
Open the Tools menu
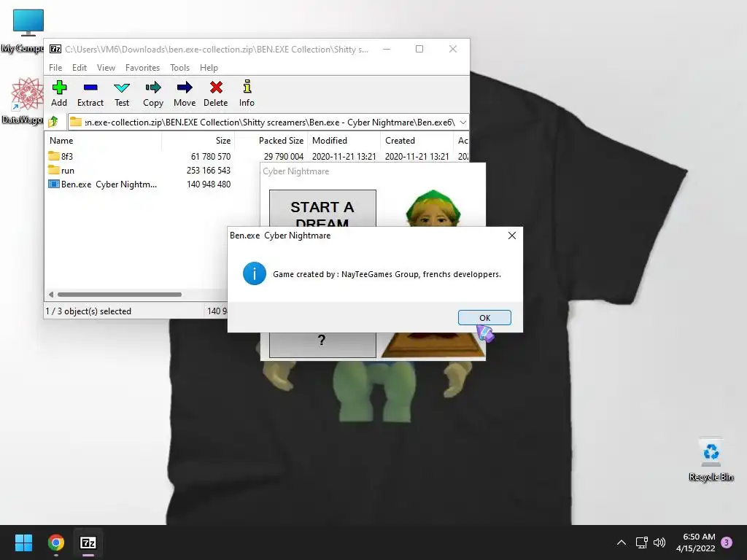coord(179,68)
